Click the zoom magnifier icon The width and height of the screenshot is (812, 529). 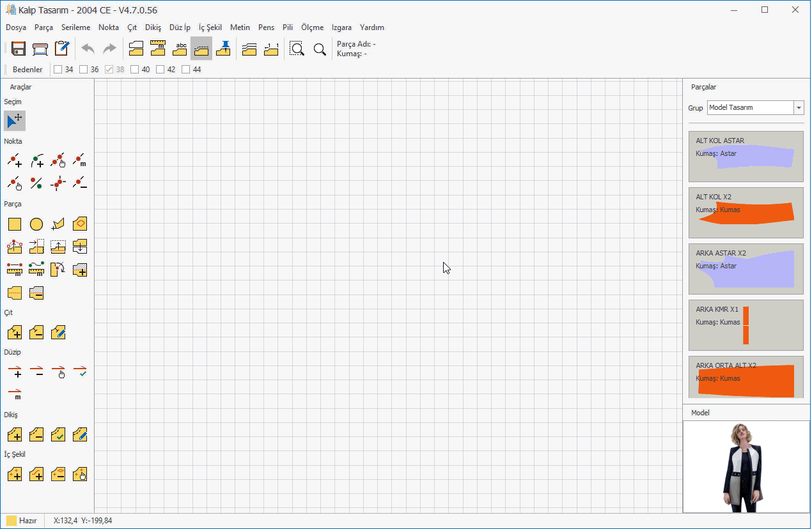point(320,49)
